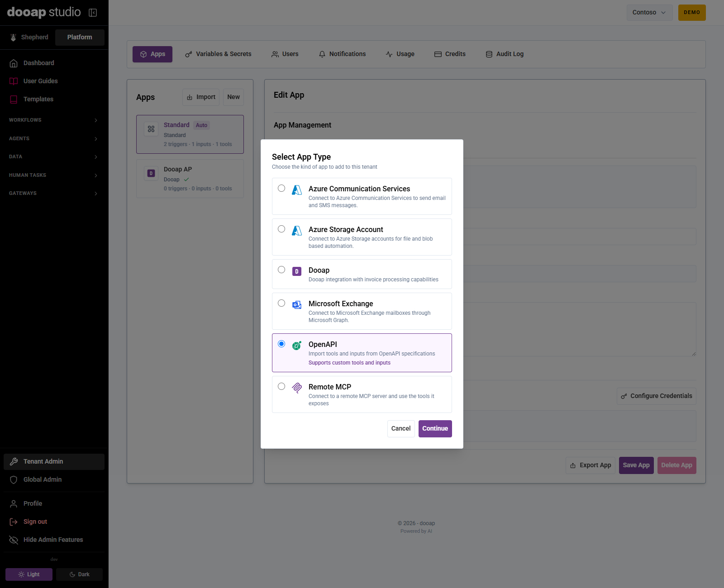
Task: Switch to Dark theme
Action: point(80,574)
